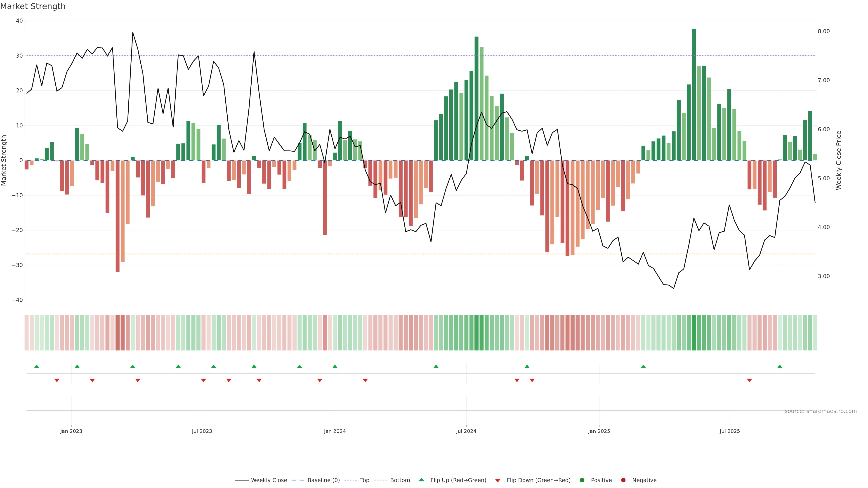Click the Positive green circle legend icon
868x488 pixels.
[x=582, y=480]
